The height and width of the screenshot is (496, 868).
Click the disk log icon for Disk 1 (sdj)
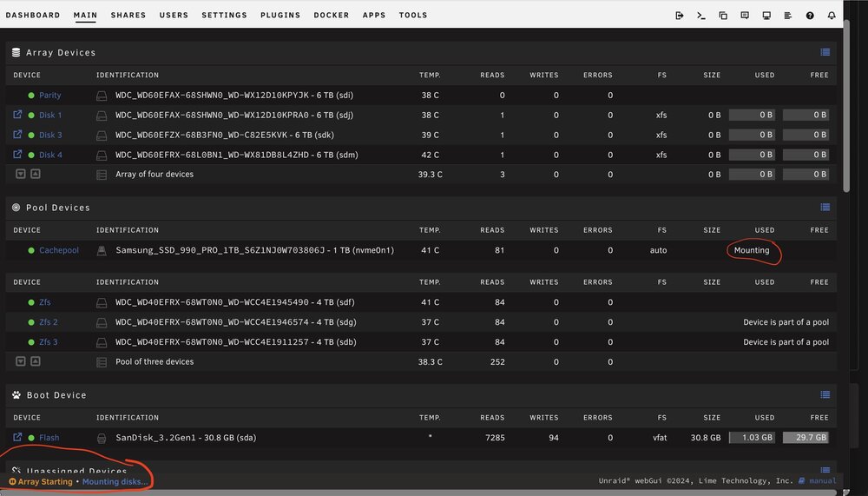click(x=102, y=116)
